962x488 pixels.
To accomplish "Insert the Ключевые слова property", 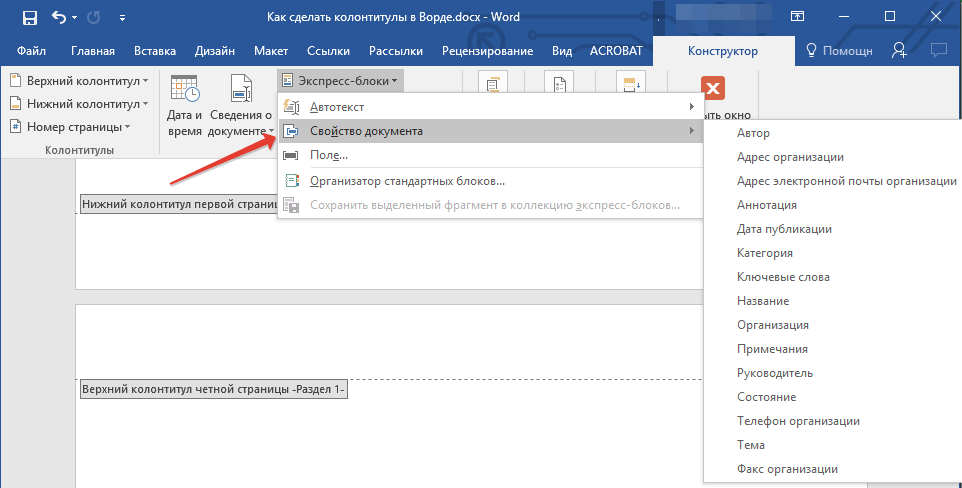I will click(x=783, y=277).
